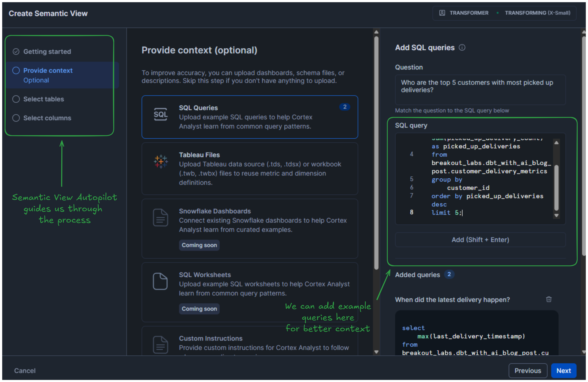Click the SQL icon in SQL Queries card
This screenshot has height=382, width=588.
click(161, 114)
